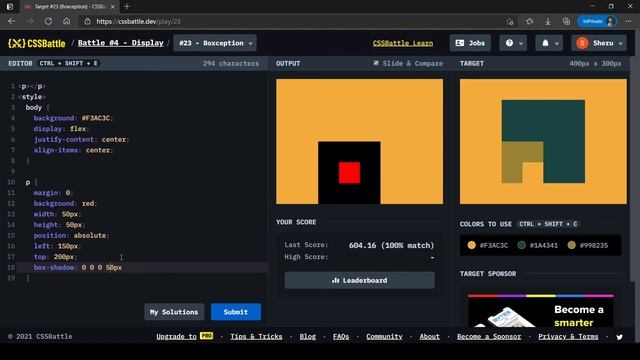The height and width of the screenshot is (360, 640).
Task: Click the Submit button
Action: coord(236,312)
